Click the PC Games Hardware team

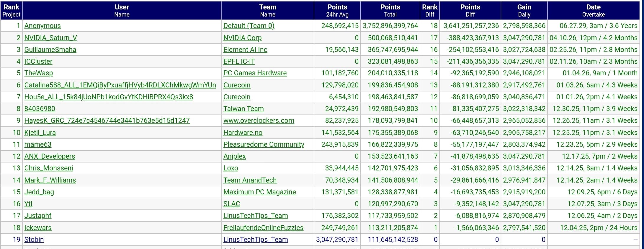[x=255, y=73]
